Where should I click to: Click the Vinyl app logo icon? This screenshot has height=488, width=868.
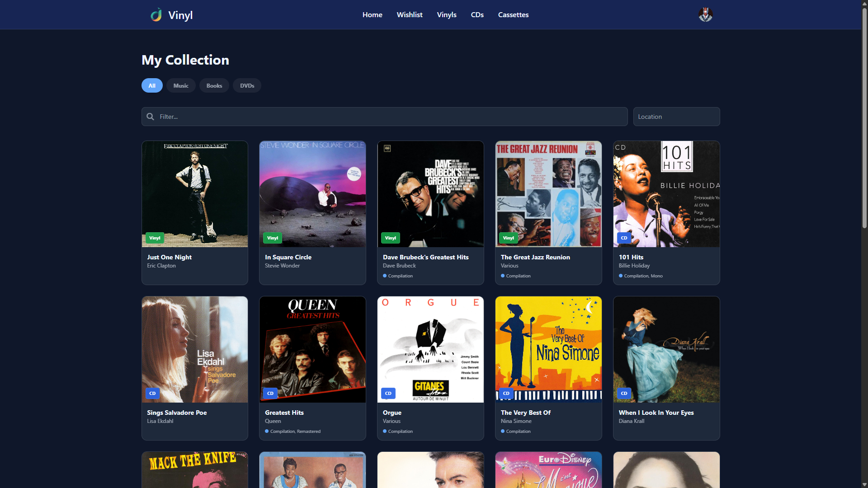pyautogui.click(x=156, y=15)
